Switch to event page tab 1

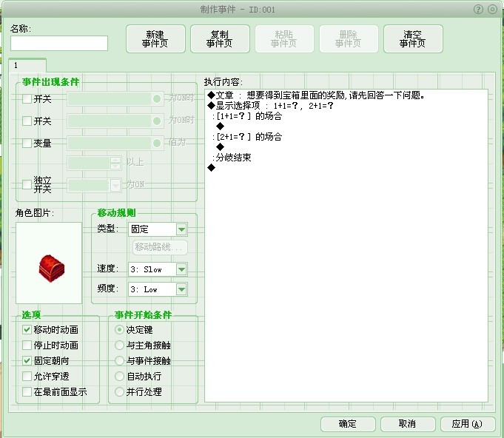(27, 65)
